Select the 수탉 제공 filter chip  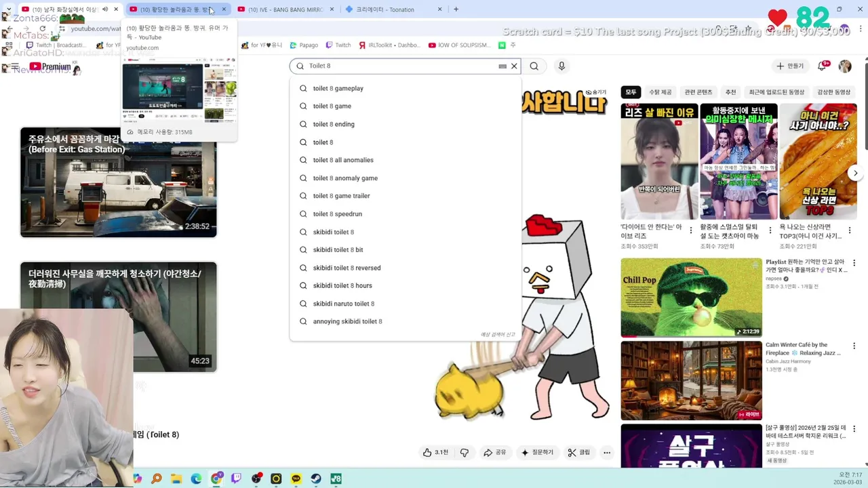pyautogui.click(x=660, y=92)
